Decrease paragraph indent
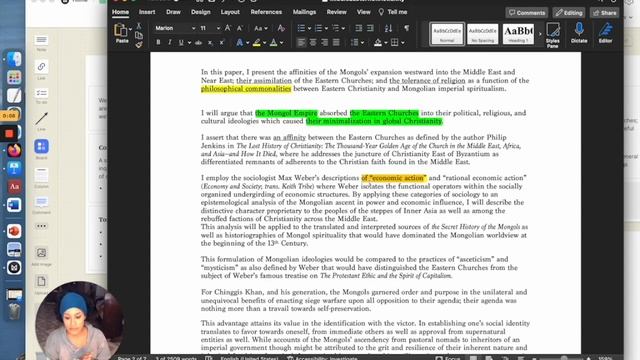Screen dimensions: 640x360 [x=358, y=28]
